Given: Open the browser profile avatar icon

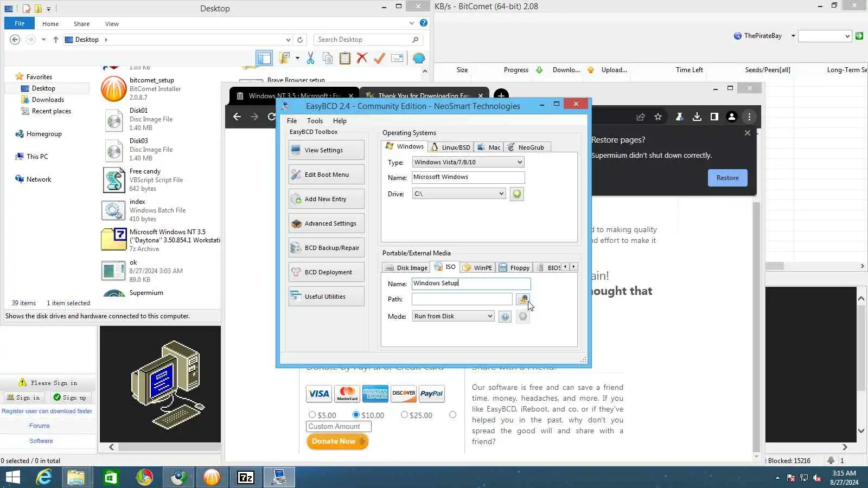Looking at the screenshot, I should pos(732,117).
